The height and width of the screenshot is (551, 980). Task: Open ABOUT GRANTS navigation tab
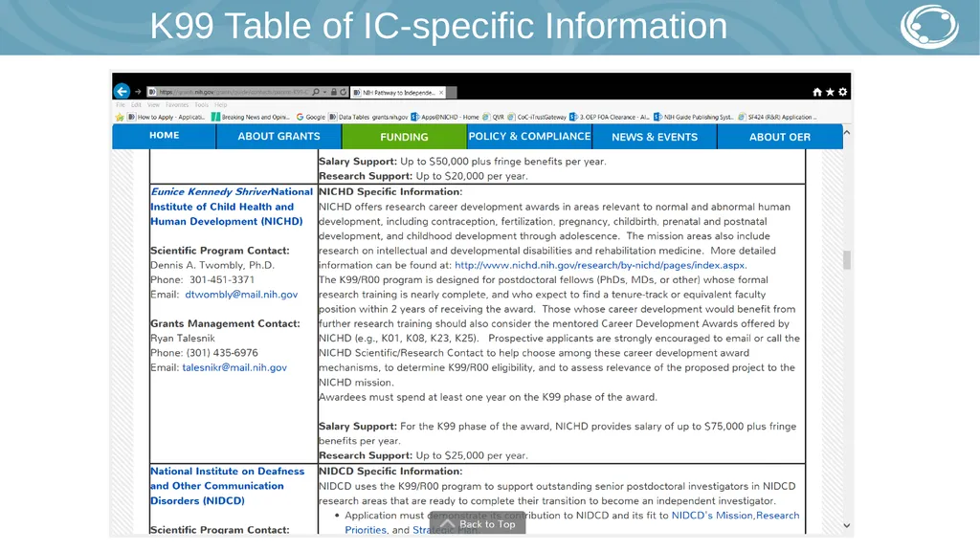[x=278, y=136]
